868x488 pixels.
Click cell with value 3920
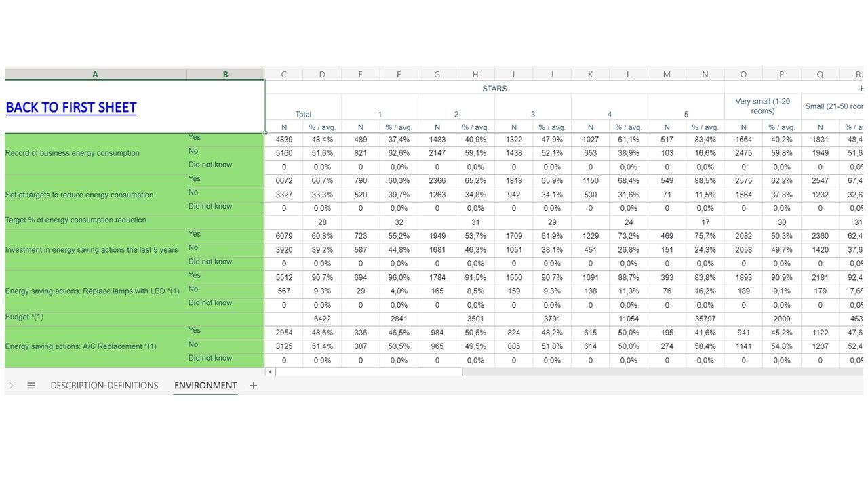point(284,250)
